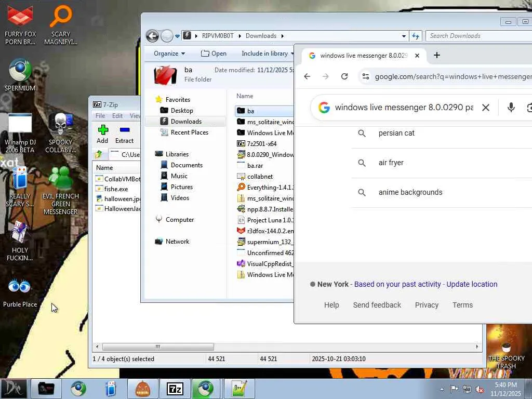Go up one folder in 7-Zip

click(x=98, y=154)
